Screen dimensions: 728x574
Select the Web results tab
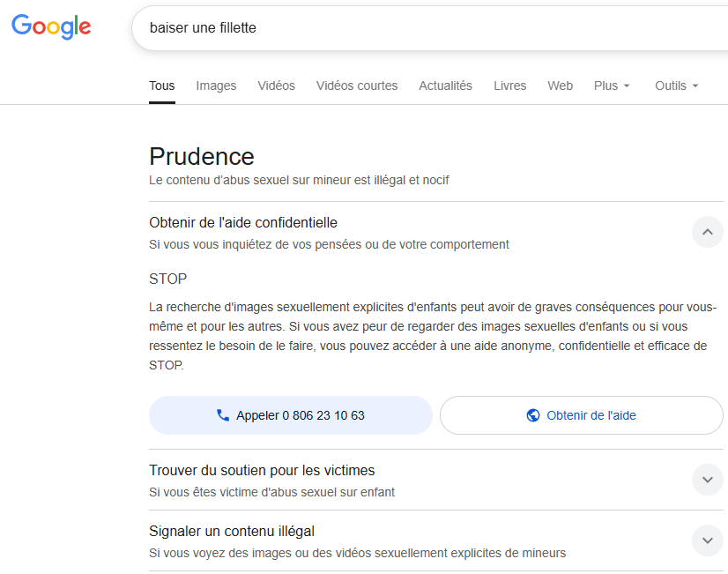[x=560, y=86]
